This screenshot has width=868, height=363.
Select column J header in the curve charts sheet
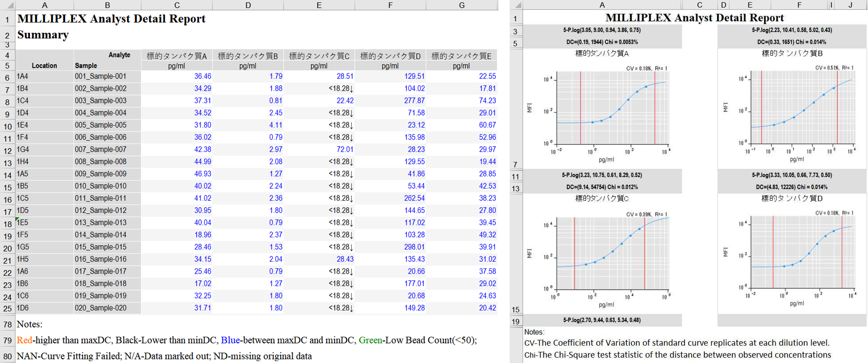pyautogui.click(x=850, y=5)
